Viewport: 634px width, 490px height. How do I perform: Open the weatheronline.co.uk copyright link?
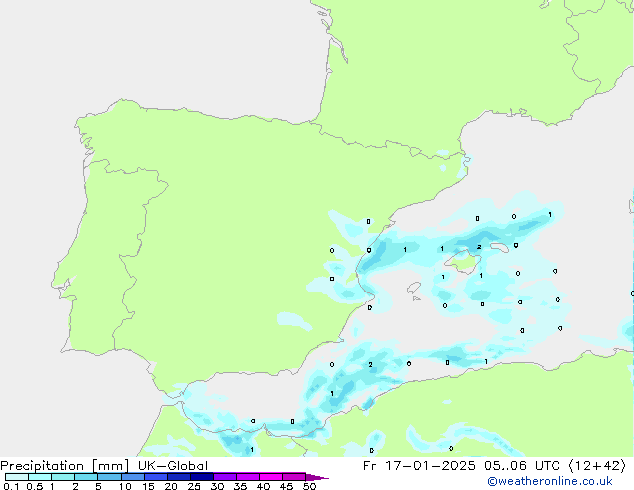(549, 481)
